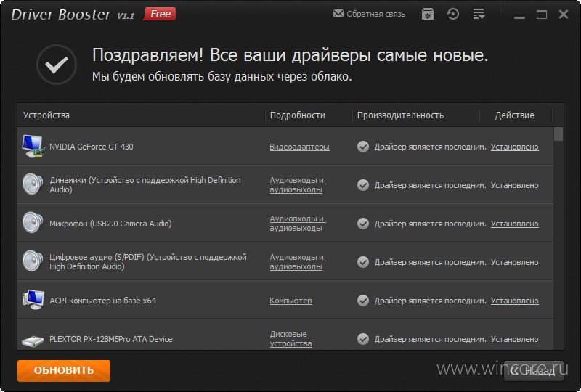Image resolution: width=581 pixels, height=392 pixels.
Task: Click Драйвер является последним in Микрофон row
Action: pyautogui.click(x=430, y=224)
